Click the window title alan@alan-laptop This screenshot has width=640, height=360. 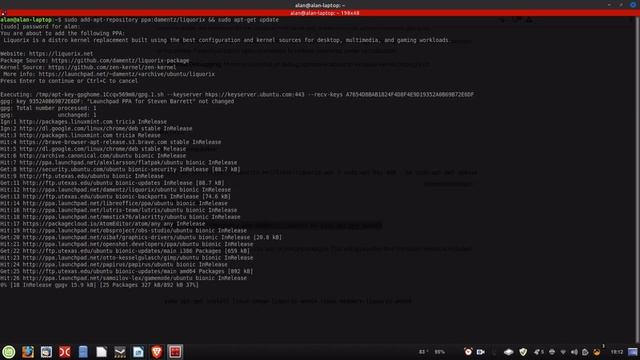[320, 5]
